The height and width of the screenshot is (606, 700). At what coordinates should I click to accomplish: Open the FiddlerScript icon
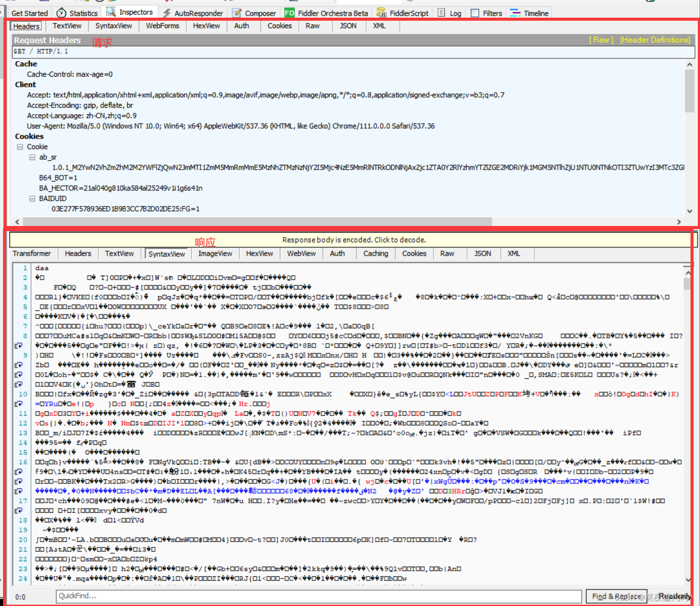coord(381,13)
